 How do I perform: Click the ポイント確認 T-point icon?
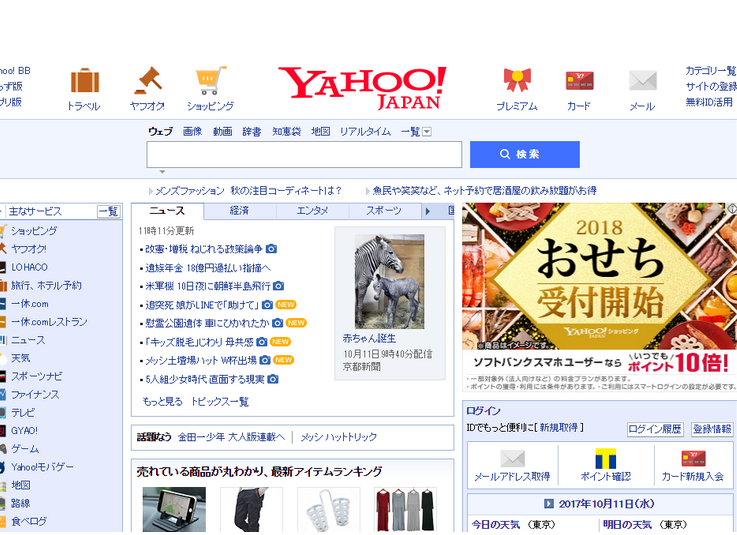[605, 458]
